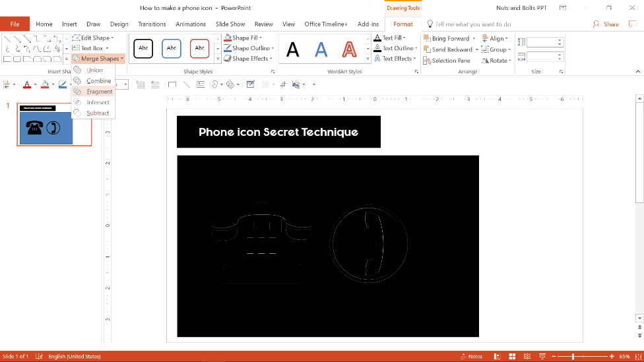Click the Tell me search box

point(472,24)
